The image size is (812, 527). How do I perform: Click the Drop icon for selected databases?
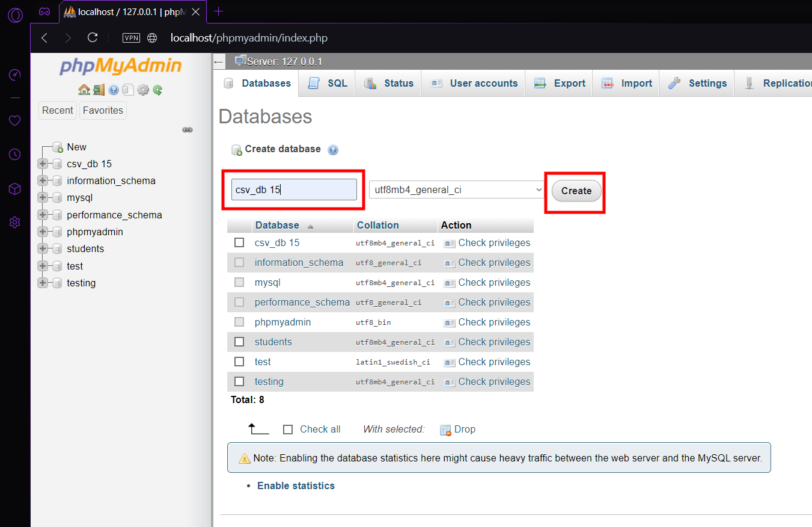(445, 430)
